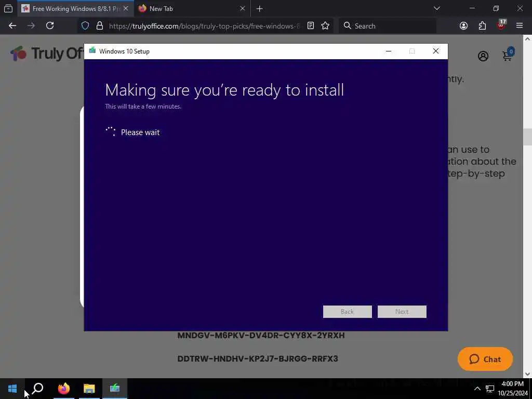Image resolution: width=532 pixels, height=399 pixels.
Task: Select key text DDTRW-HNDHV-KP2J7-BJRGG-RRFX3
Action: (258, 358)
